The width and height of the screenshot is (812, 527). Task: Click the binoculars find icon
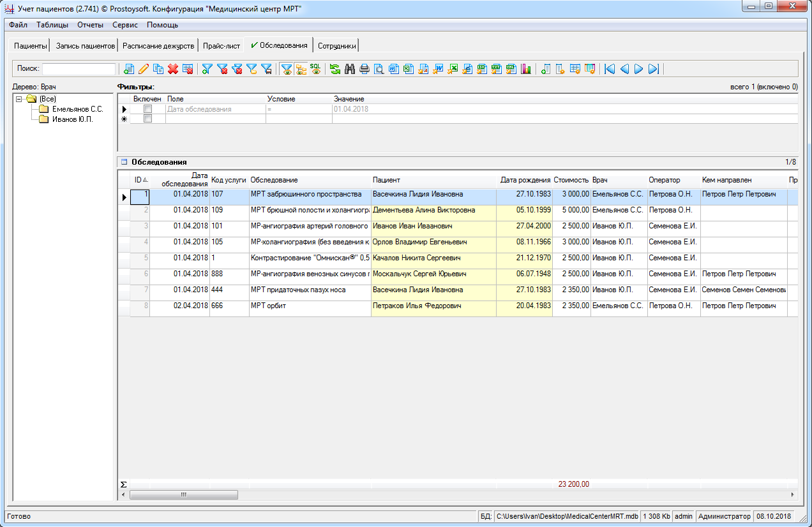(350, 69)
